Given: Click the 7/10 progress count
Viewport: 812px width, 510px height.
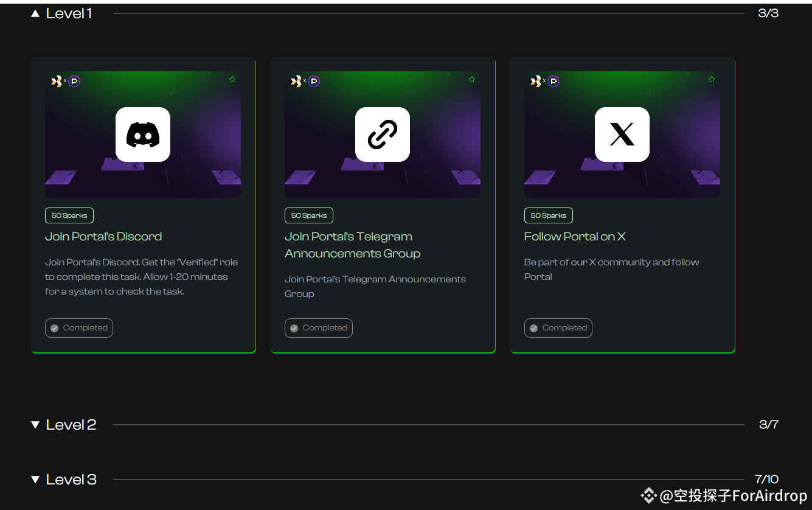Looking at the screenshot, I should click(x=766, y=480).
